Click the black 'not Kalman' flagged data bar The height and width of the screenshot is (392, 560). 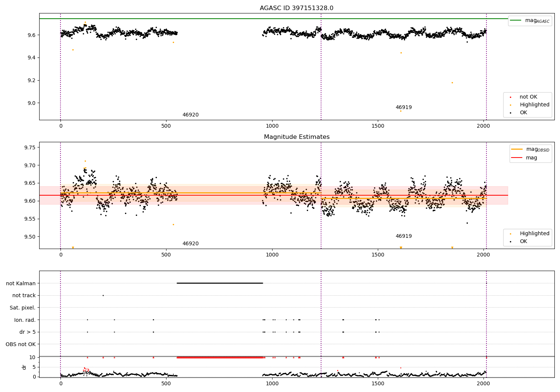[220, 283]
